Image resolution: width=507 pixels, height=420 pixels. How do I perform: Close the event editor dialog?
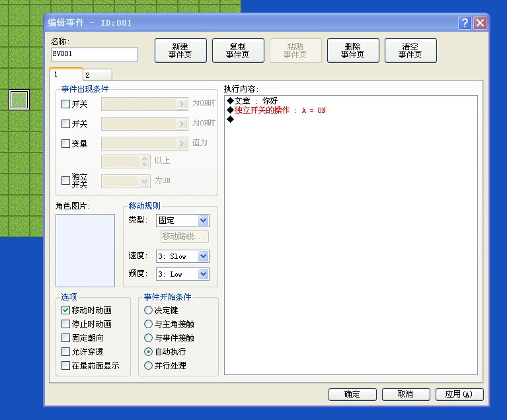click(480, 23)
